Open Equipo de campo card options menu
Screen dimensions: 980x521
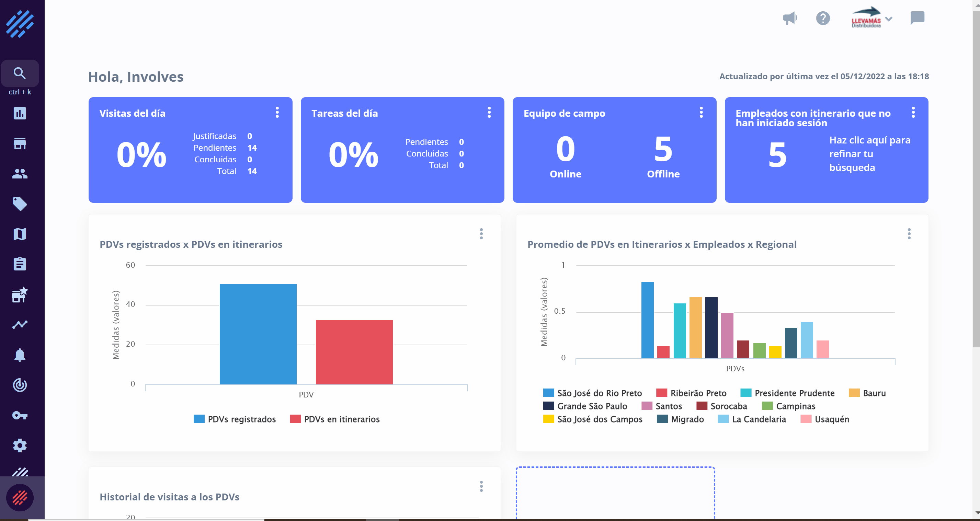tap(701, 113)
